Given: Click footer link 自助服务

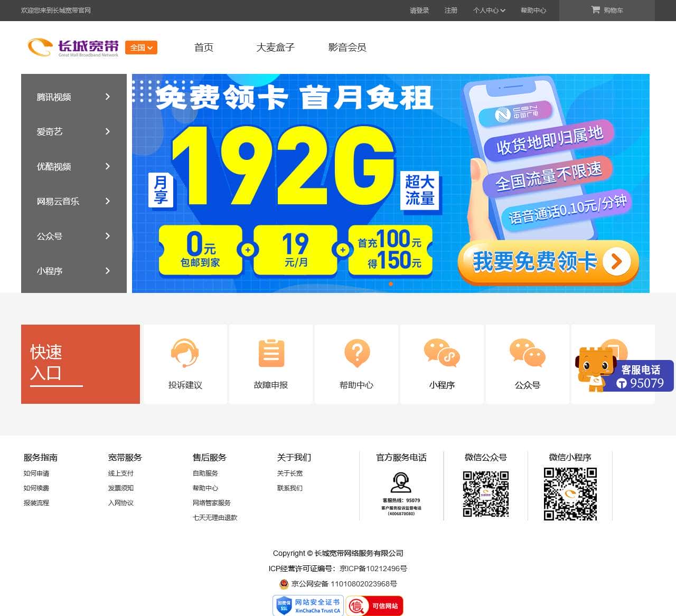Looking at the screenshot, I should pyautogui.click(x=205, y=473).
